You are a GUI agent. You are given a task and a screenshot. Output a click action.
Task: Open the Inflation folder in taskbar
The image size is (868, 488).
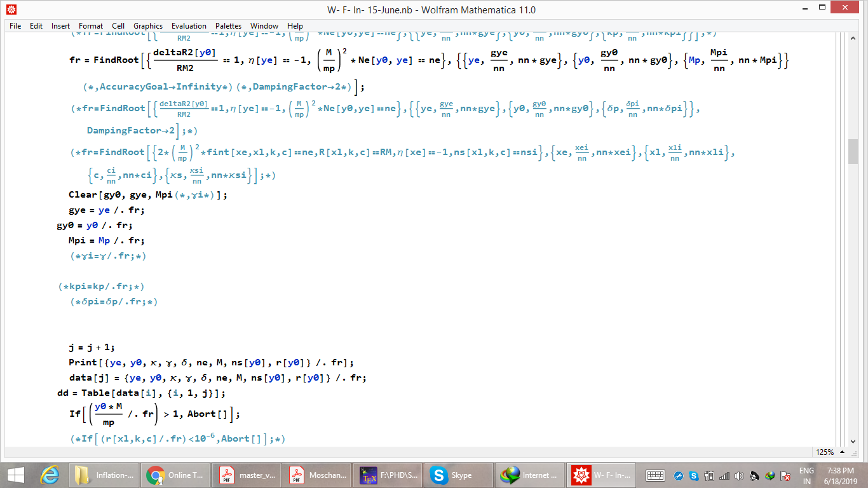(x=104, y=475)
